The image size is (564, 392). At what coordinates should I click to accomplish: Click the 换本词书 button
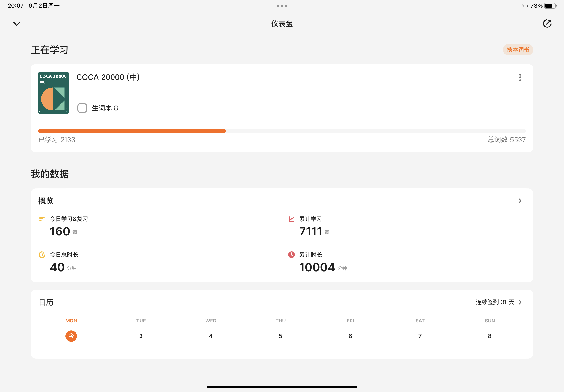pos(518,50)
